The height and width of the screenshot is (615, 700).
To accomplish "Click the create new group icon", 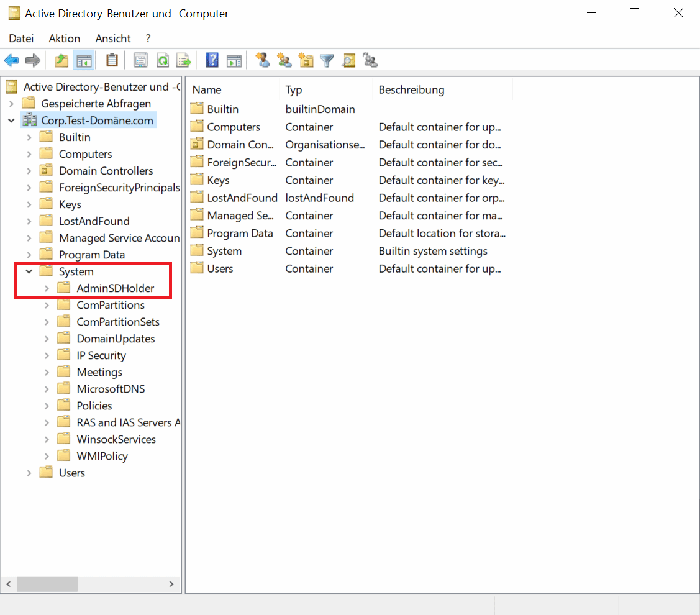I will (x=284, y=60).
